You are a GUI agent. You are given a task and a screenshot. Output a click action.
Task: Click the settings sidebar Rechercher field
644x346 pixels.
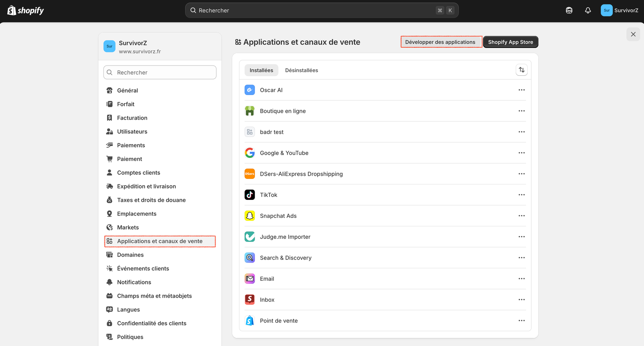click(x=160, y=73)
